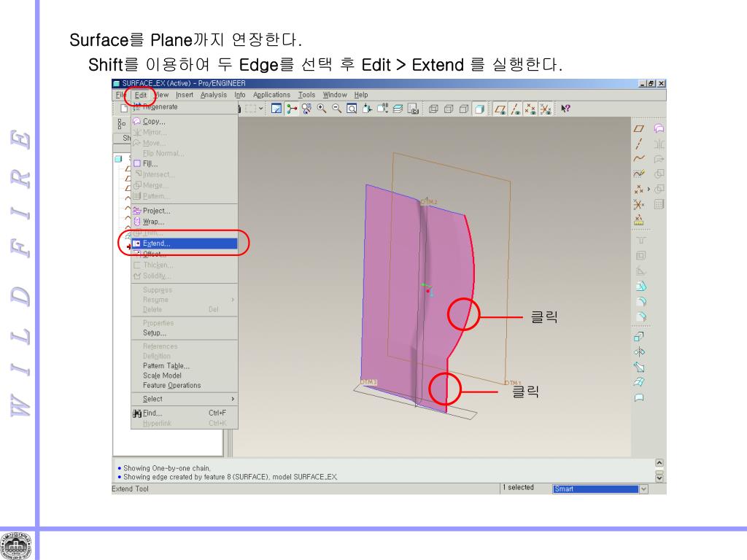Open the selection box dropdown arrow in toolbar

261,109
